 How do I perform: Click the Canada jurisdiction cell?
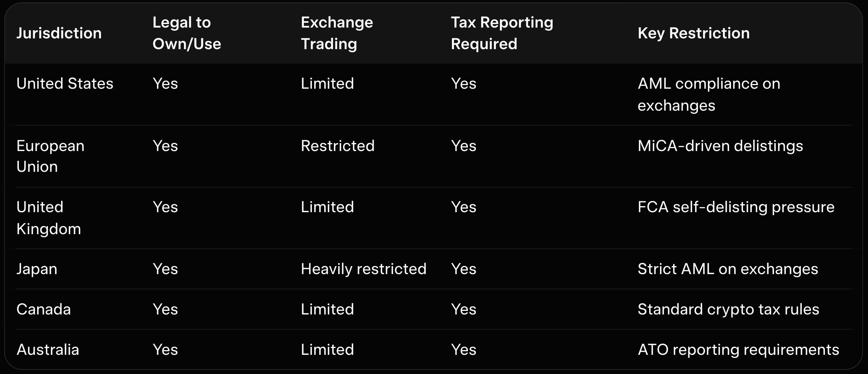[44, 309]
